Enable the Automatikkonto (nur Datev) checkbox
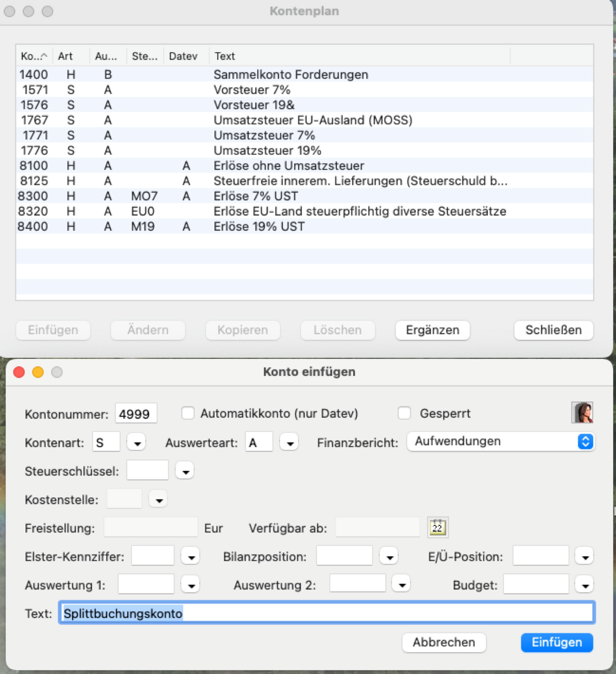This screenshot has width=616, height=674. [x=188, y=413]
